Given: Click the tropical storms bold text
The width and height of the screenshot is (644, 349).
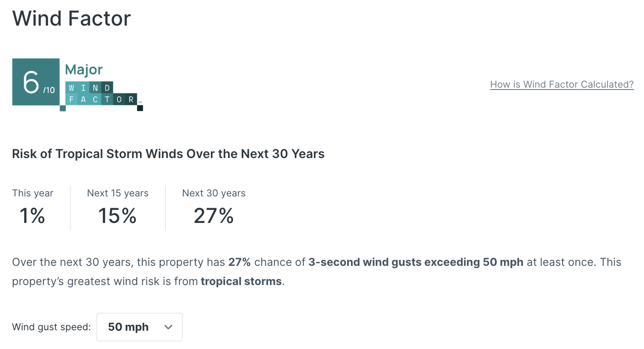Looking at the screenshot, I should [x=241, y=281].
